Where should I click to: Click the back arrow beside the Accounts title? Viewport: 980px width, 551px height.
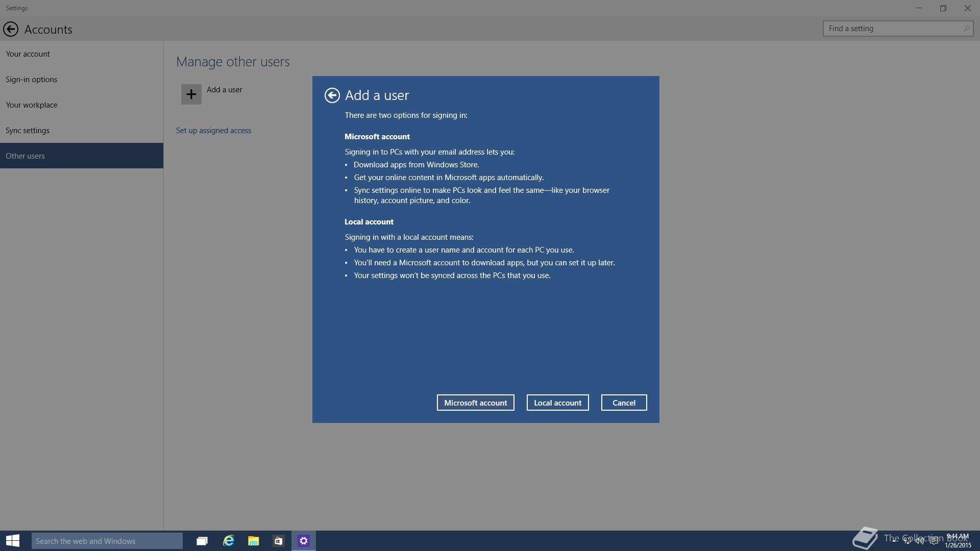tap(11, 29)
